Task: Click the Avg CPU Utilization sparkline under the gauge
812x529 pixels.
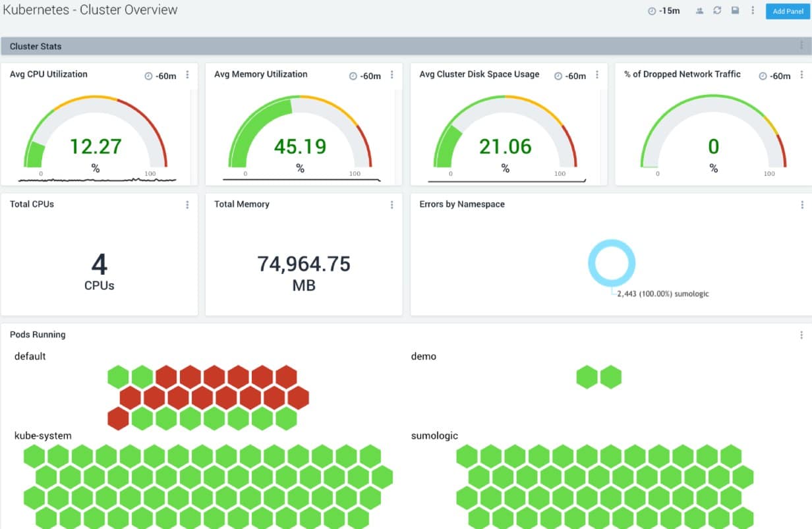Action: (x=98, y=179)
